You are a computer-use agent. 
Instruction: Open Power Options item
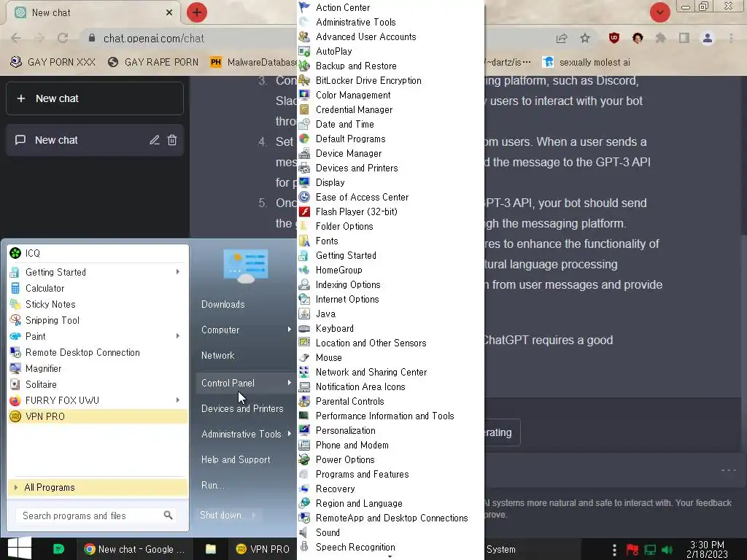pyautogui.click(x=345, y=459)
